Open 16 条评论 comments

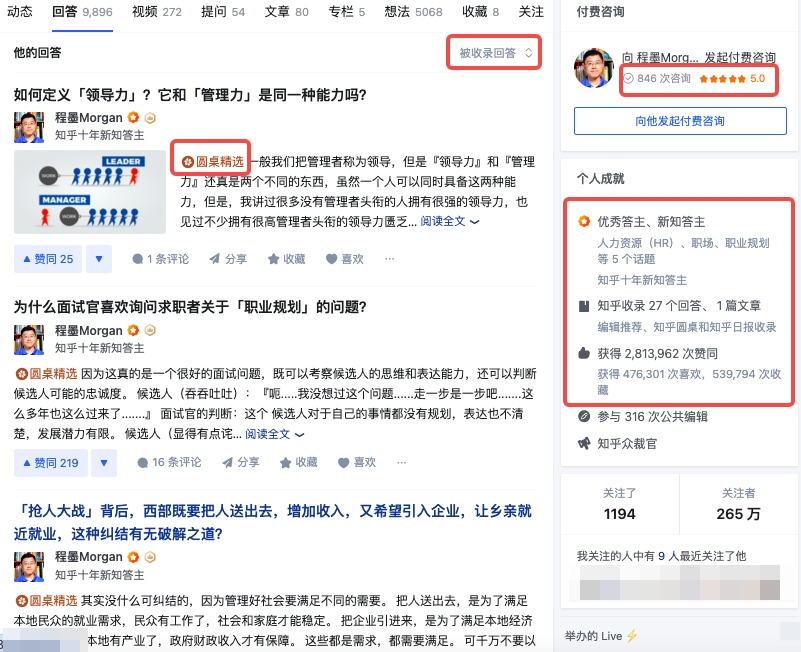pyautogui.click(x=169, y=462)
